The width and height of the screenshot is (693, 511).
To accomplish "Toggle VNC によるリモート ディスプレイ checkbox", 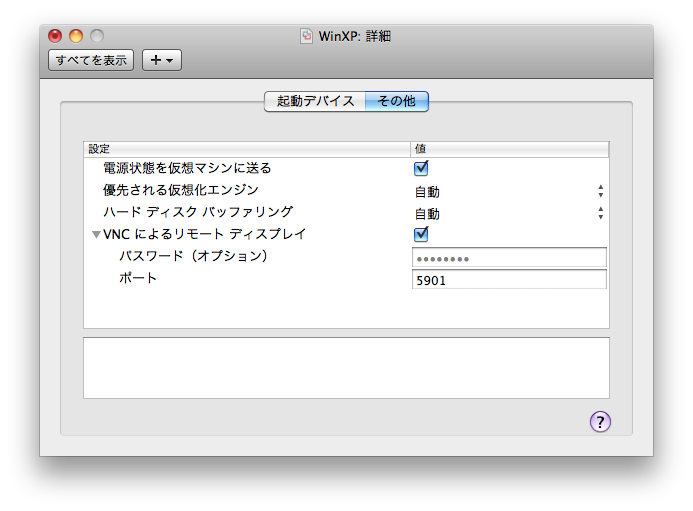I will coord(421,234).
